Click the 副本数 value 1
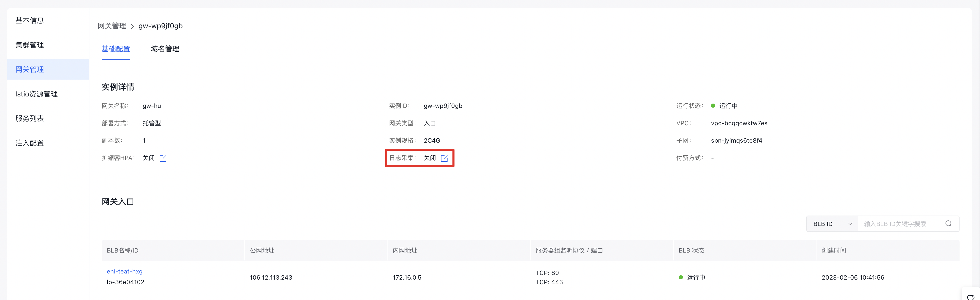This screenshot has width=980, height=300. pyautogui.click(x=144, y=141)
